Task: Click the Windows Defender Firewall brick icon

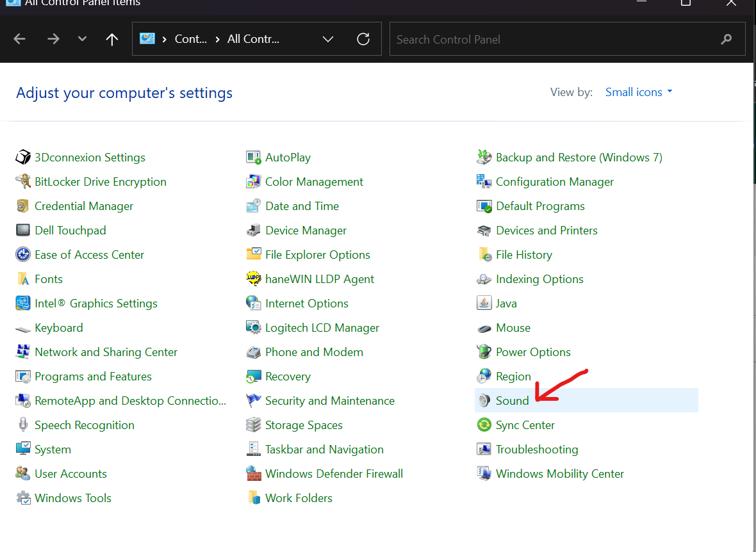Action: point(254,474)
